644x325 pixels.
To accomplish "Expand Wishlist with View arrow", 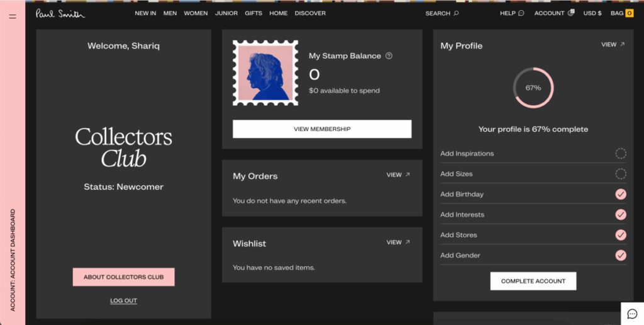I will click(x=398, y=242).
